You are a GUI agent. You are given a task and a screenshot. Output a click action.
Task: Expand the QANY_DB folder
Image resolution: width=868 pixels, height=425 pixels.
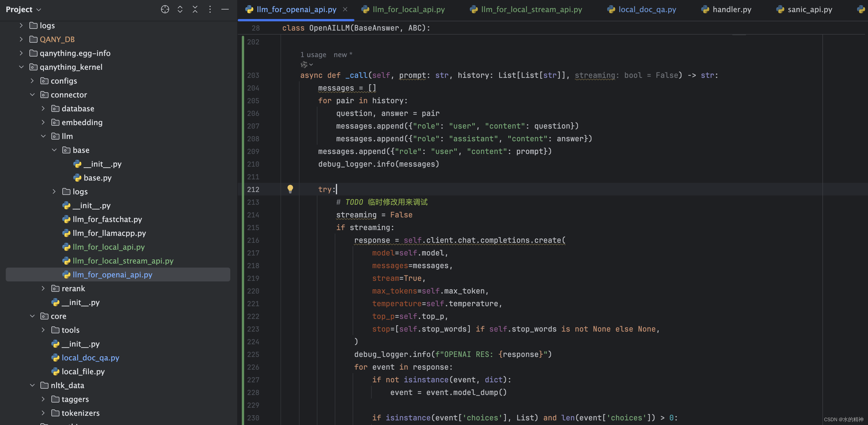pos(21,40)
